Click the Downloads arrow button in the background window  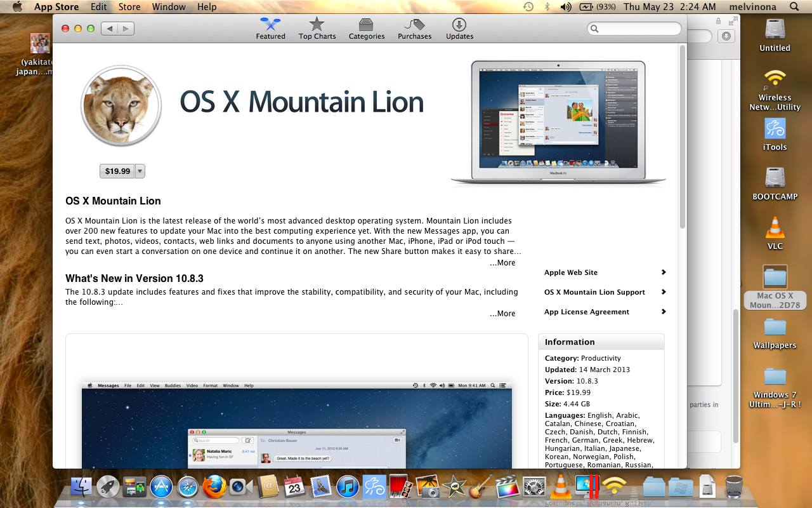click(x=726, y=36)
